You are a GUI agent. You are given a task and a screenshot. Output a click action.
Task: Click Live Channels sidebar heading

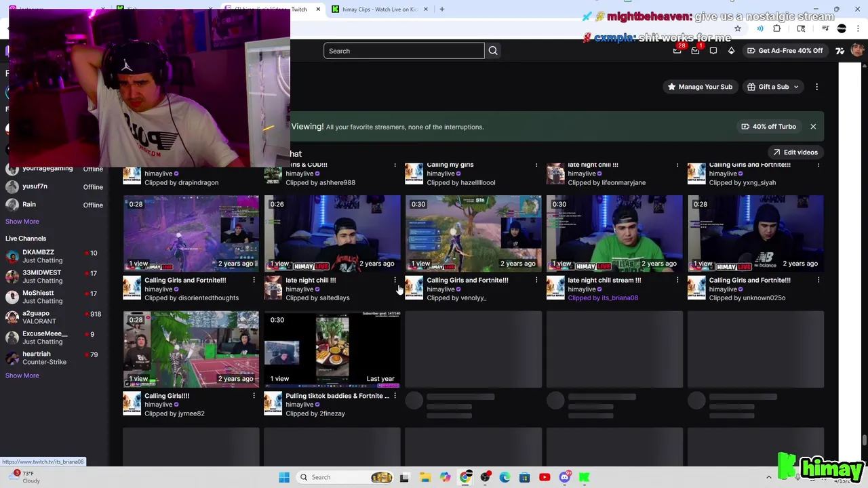(26, 239)
